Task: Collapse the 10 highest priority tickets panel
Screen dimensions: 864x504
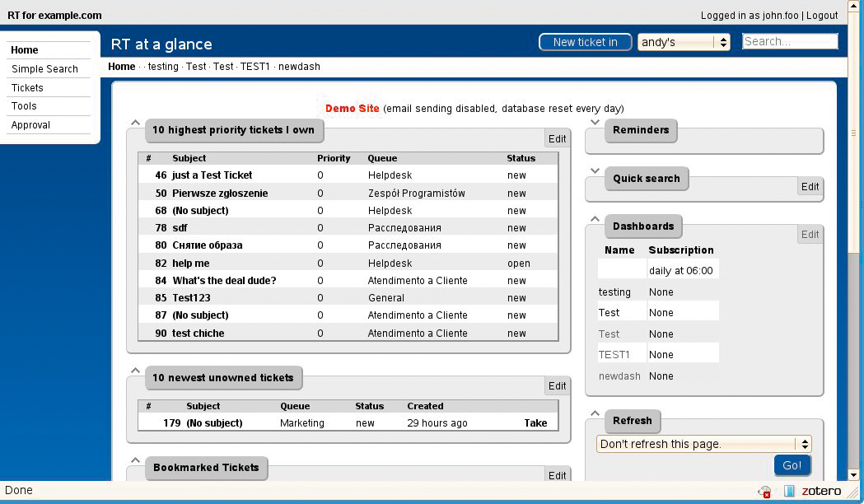Action: [x=136, y=124]
